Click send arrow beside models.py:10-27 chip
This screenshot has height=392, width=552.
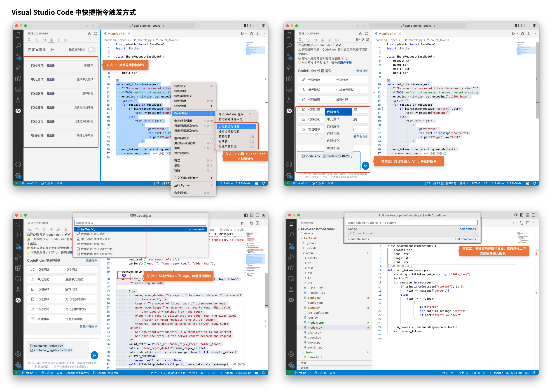click(x=365, y=166)
